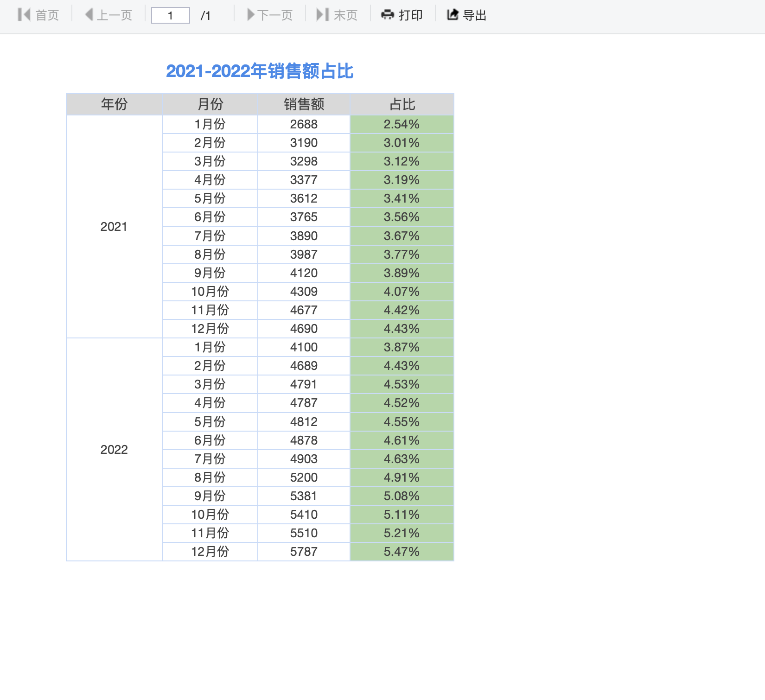Click the last page skip icon

(x=322, y=15)
